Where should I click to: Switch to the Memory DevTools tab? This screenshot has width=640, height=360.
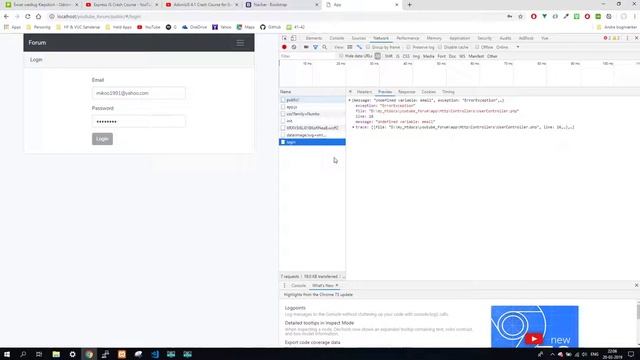[434, 38]
